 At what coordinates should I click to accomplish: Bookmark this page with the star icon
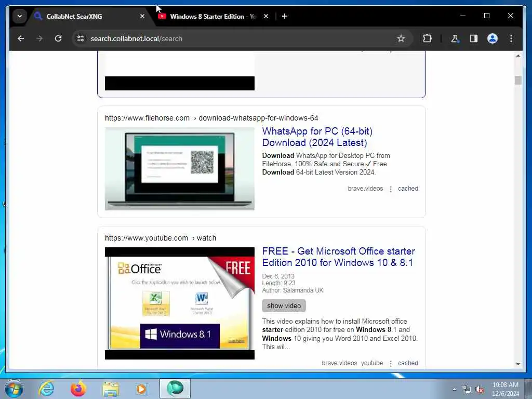pyautogui.click(x=401, y=38)
